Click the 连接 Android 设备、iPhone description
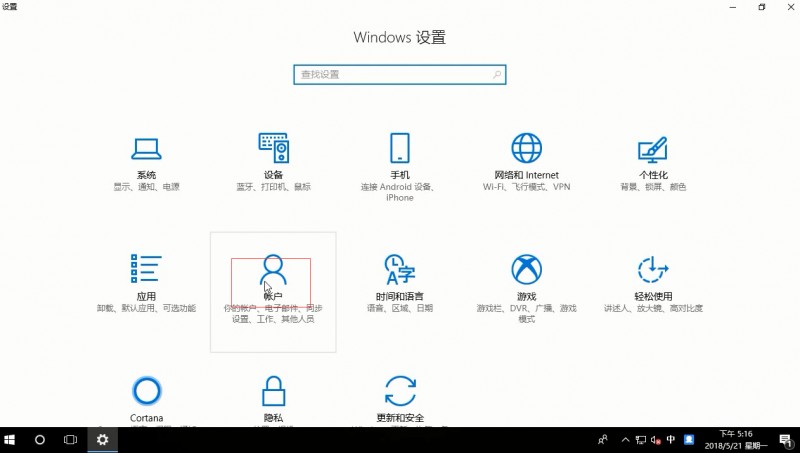The image size is (800, 453). coord(399,192)
